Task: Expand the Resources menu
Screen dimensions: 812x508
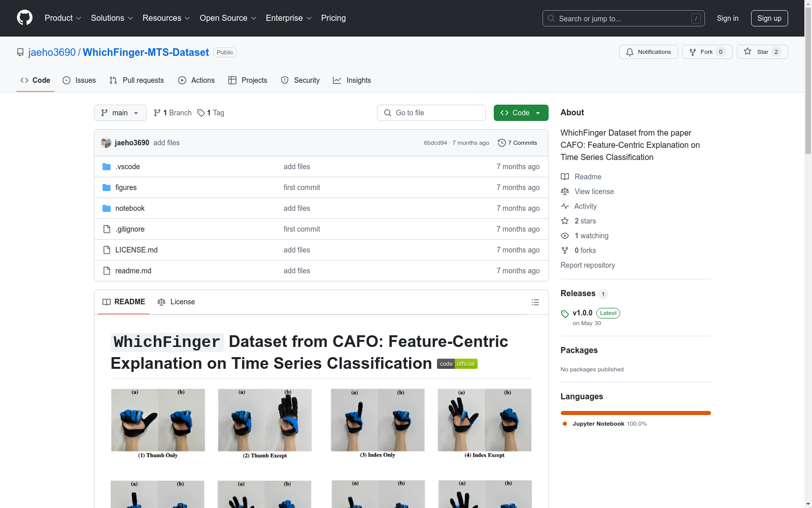Action: (x=166, y=18)
